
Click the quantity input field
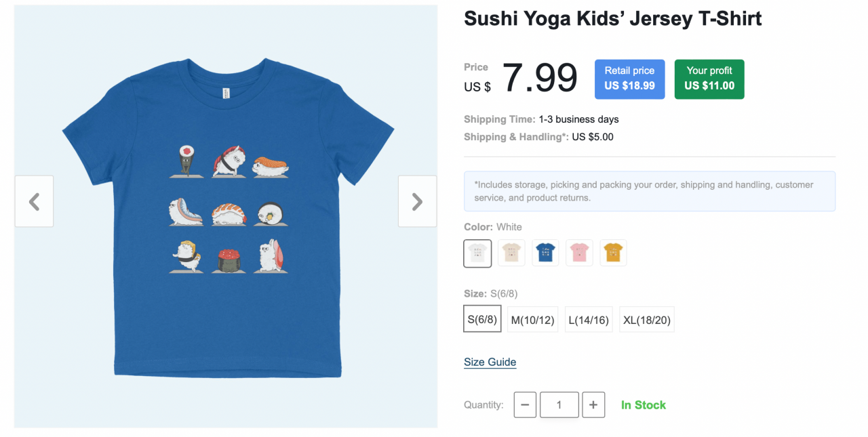pyautogui.click(x=559, y=404)
